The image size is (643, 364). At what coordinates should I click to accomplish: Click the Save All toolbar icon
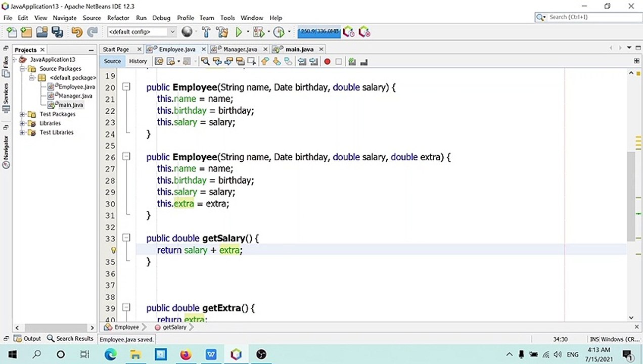point(57,32)
